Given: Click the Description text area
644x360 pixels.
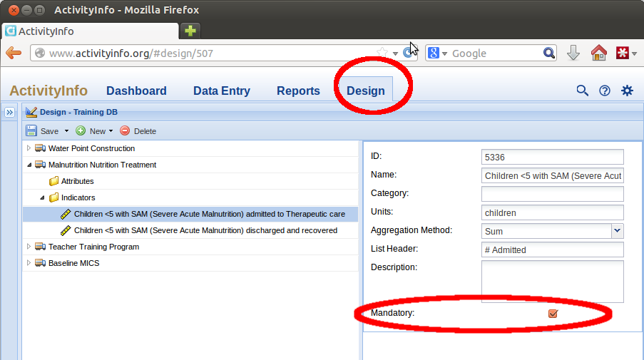Looking at the screenshot, I should [553, 282].
